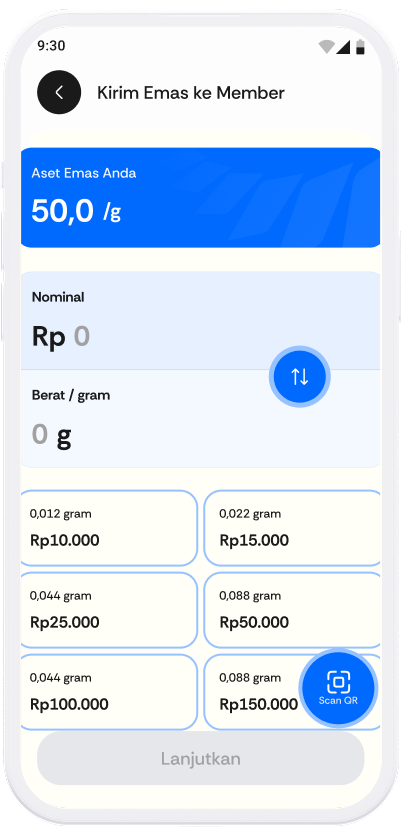
Task: Tap the Aset Emas Anda balance card
Action: pyautogui.click(x=200, y=197)
